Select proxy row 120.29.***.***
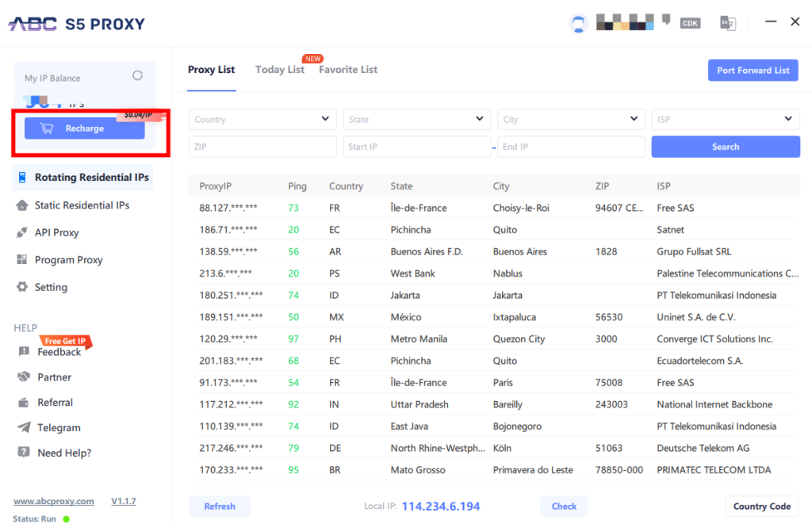Viewport: 812px width, 524px height. (x=494, y=338)
